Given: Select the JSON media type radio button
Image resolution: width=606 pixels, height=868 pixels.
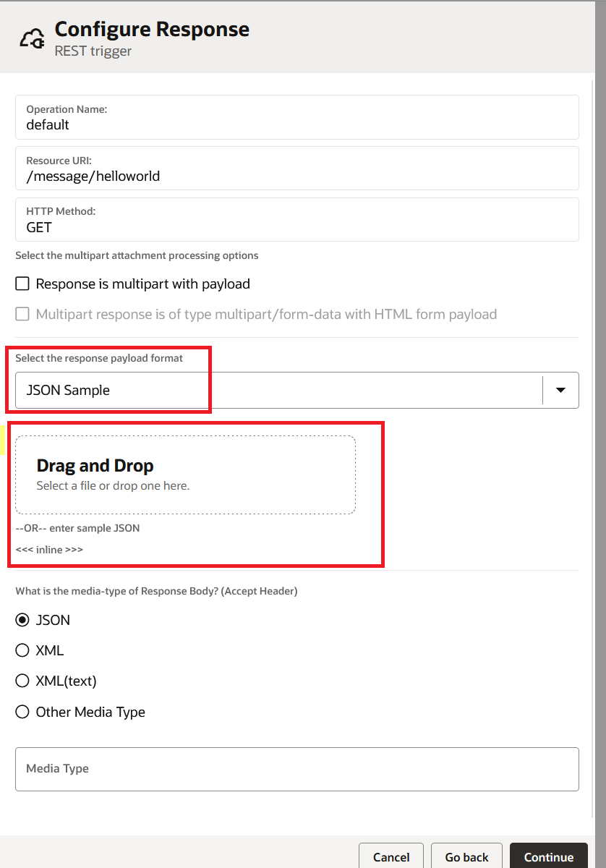Looking at the screenshot, I should click(x=23, y=621).
